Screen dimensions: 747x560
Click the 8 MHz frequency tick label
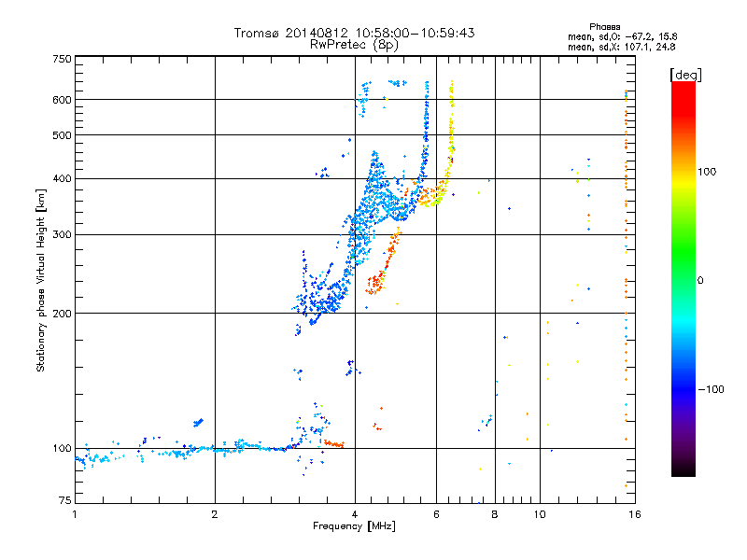click(x=495, y=514)
